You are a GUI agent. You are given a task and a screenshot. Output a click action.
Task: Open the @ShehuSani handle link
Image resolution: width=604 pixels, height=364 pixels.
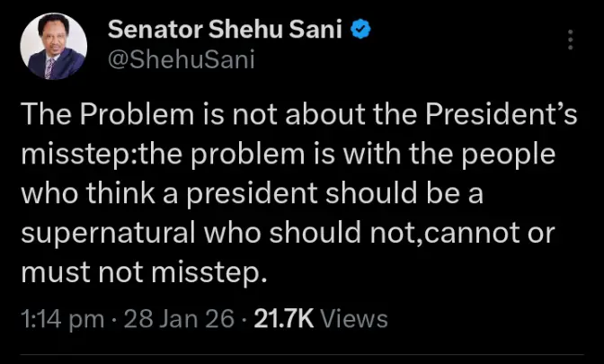pos(167,58)
